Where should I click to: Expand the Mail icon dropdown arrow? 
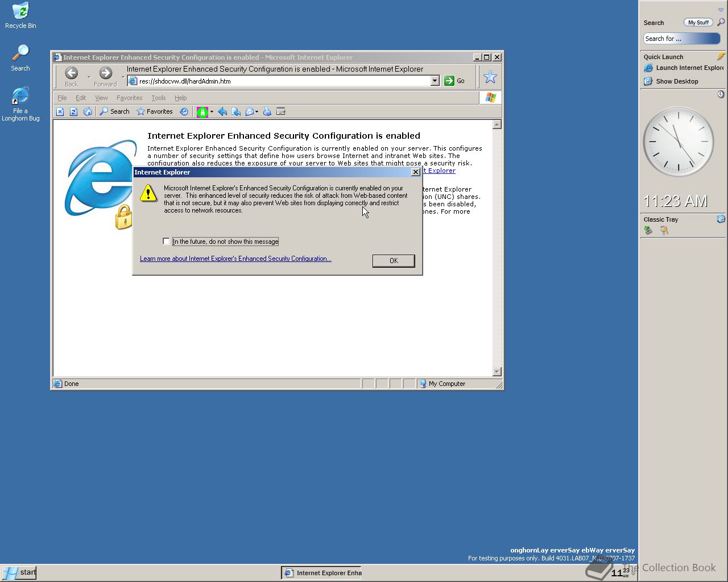(257, 112)
